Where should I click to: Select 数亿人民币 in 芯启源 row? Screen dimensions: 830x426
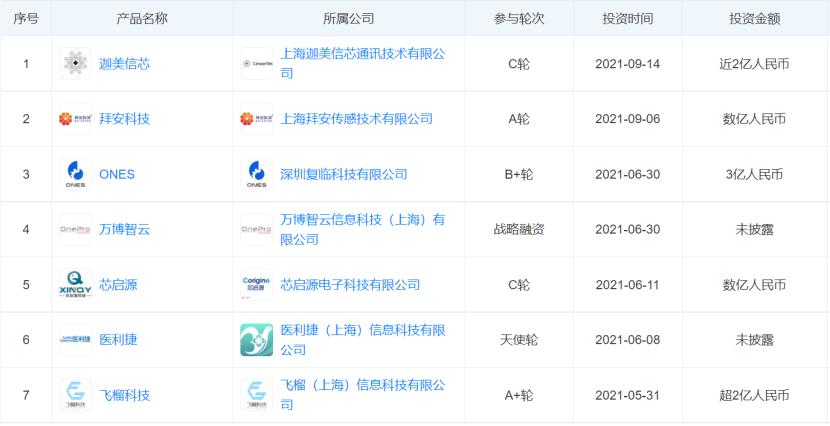pos(754,285)
